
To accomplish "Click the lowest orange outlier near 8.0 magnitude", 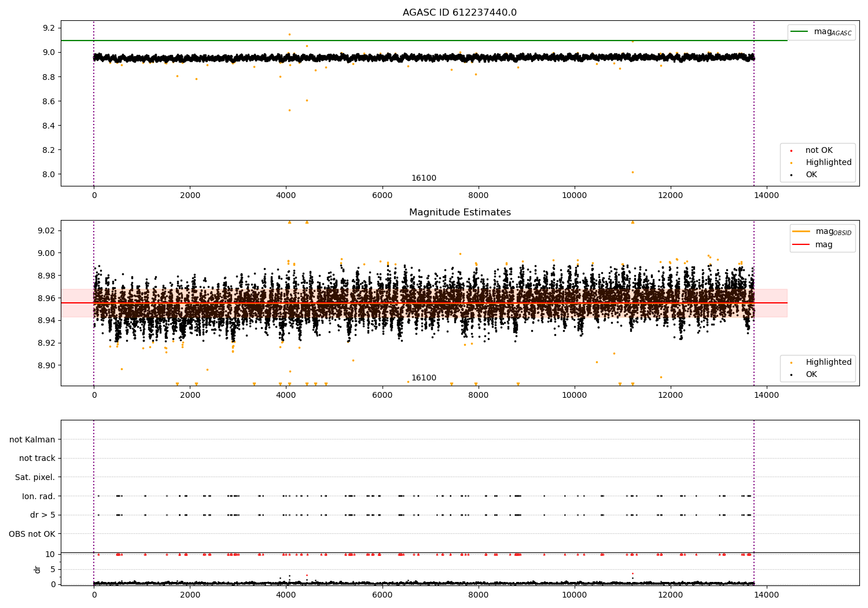I will (x=632, y=172).
